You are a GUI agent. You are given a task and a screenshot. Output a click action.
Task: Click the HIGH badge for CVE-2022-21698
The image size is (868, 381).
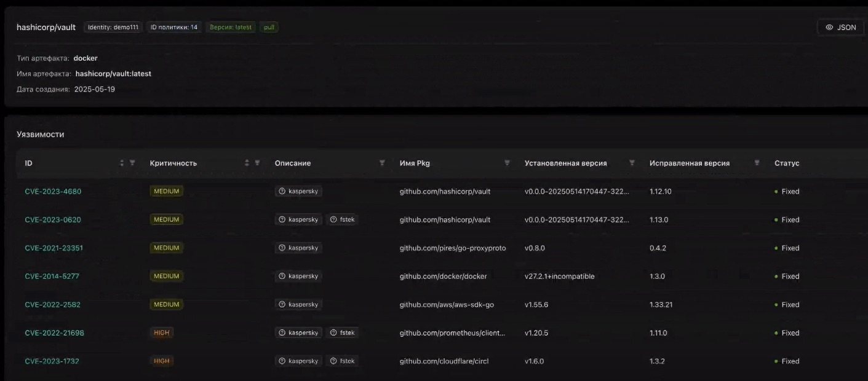pos(161,332)
